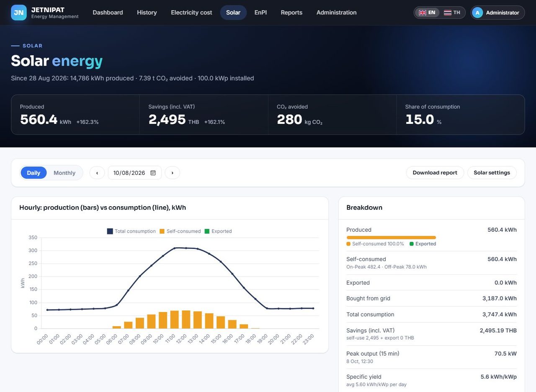Click savings amount 2,495.19 THB
This screenshot has height=392, width=536.
click(498, 331)
